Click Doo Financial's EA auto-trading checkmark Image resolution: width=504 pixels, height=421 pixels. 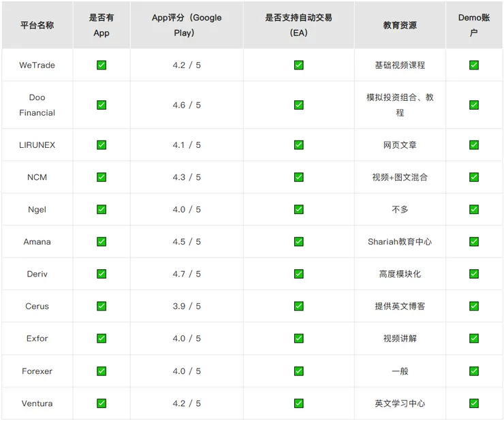pos(299,105)
